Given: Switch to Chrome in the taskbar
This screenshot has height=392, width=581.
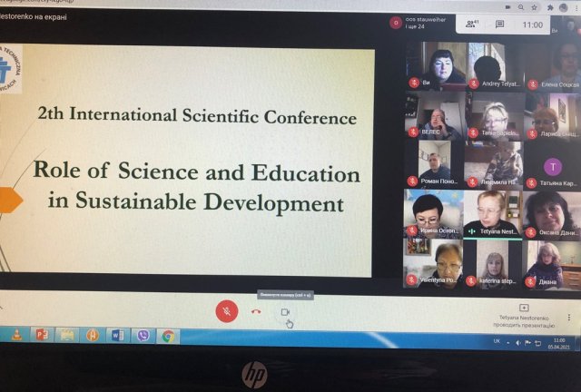Looking at the screenshot, I should point(168,335).
